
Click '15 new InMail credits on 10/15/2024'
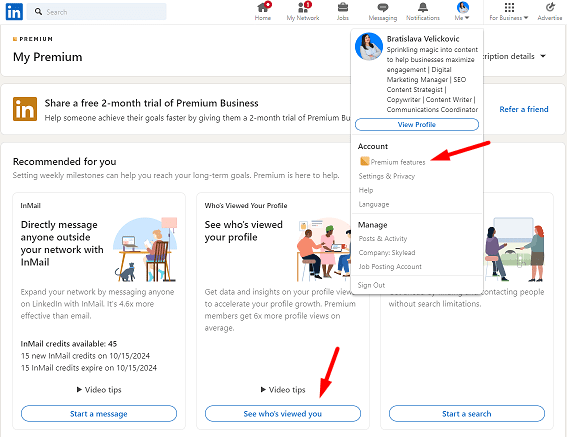85,356
